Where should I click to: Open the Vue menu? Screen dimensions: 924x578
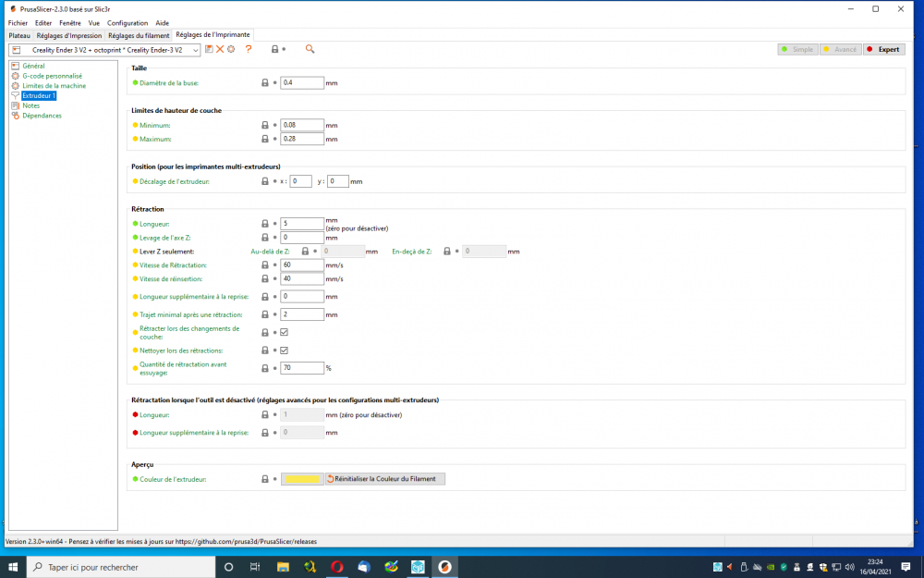coord(93,23)
